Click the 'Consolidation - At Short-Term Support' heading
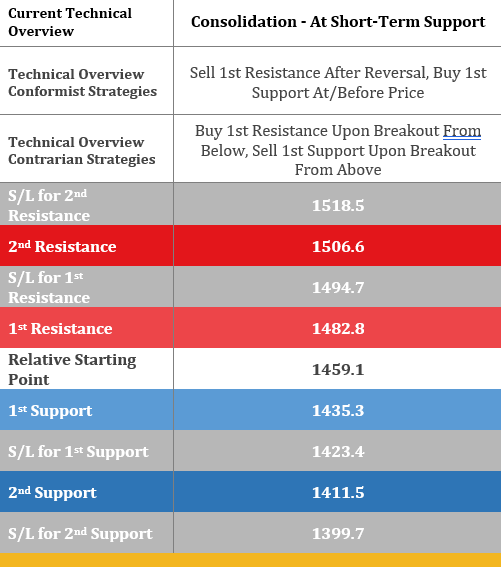This screenshot has height=567, width=501. (x=338, y=22)
